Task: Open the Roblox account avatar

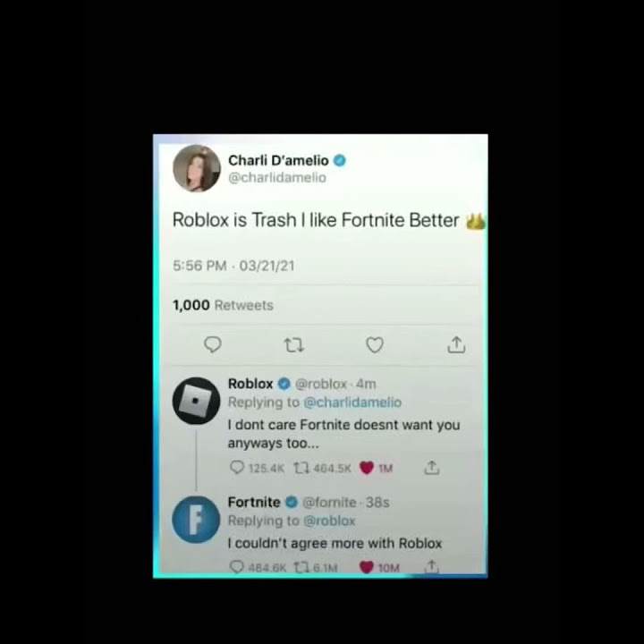Action: click(x=196, y=401)
